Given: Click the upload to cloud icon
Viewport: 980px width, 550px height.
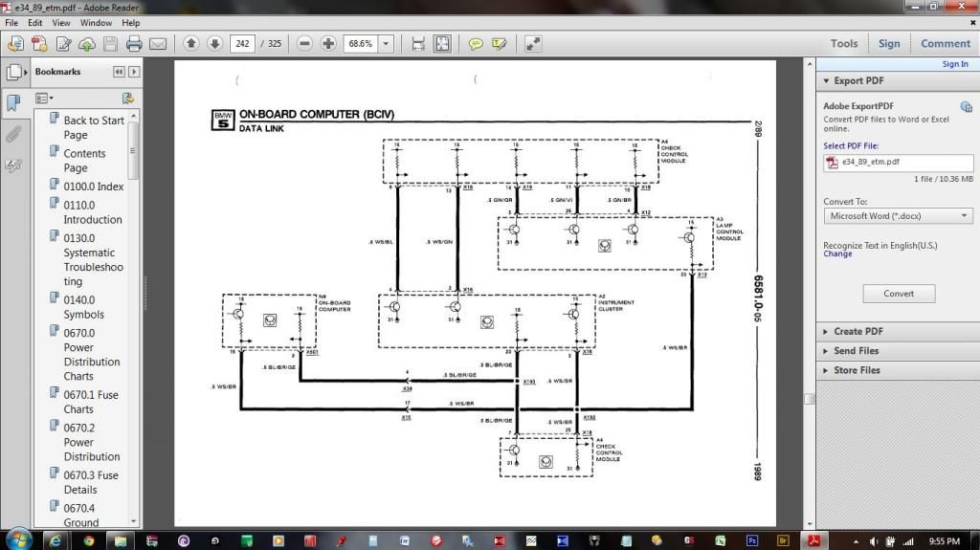Looking at the screenshot, I should pos(87,44).
